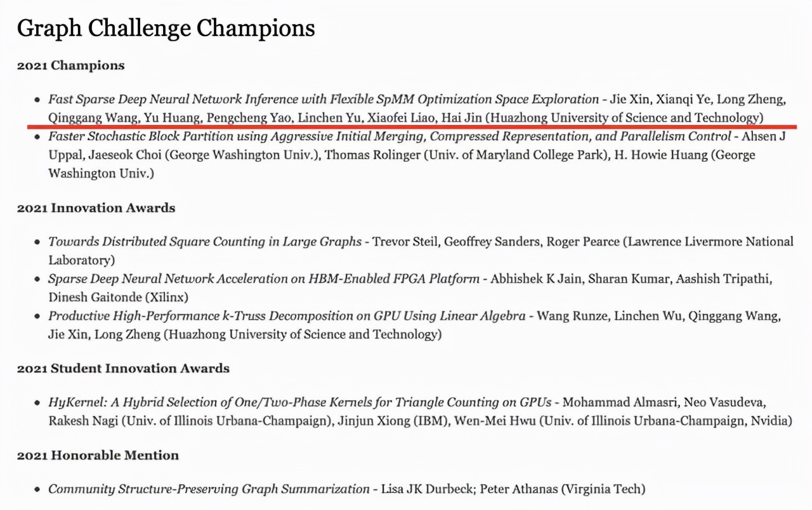
Task: Open "Towards Distributed Square Counting in Large Graphs"
Action: click(205, 242)
